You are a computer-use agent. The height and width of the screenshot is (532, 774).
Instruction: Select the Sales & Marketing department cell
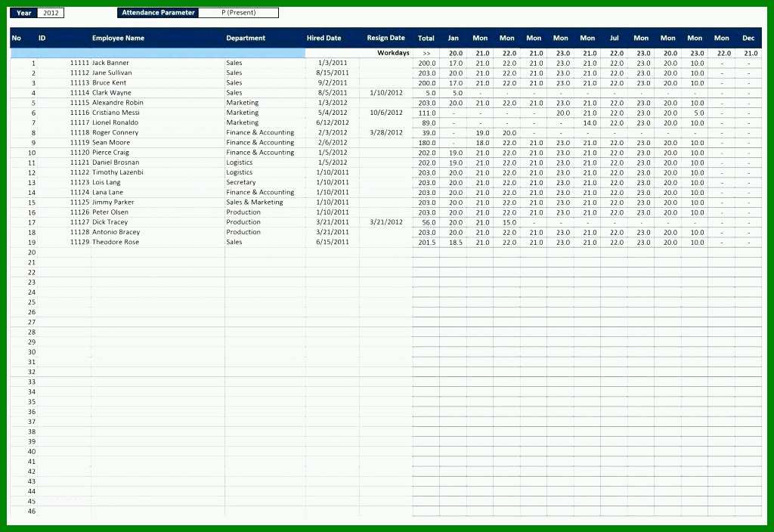coord(255,203)
